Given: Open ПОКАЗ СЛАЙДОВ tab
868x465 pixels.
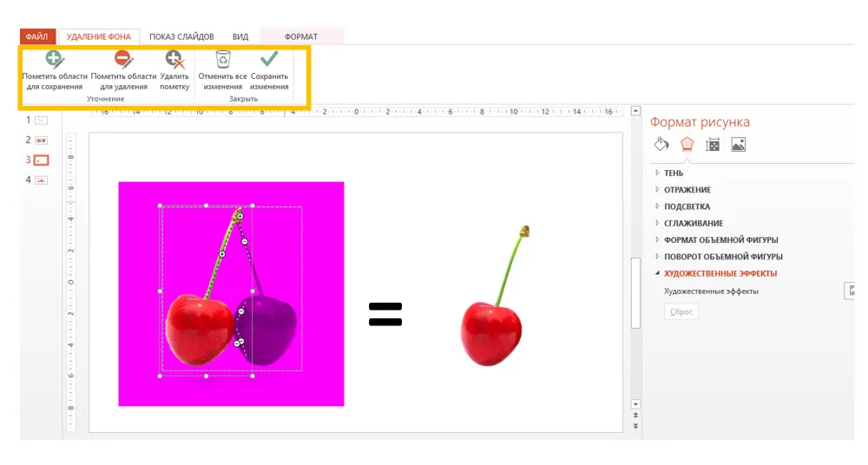Looking at the screenshot, I should pos(181,36).
